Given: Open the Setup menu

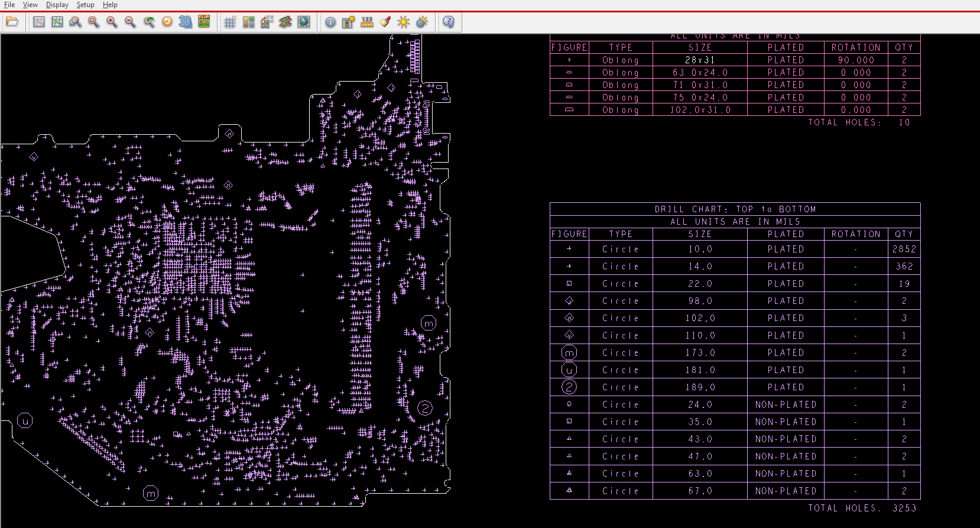Looking at the screenshot, I should 85,5.
